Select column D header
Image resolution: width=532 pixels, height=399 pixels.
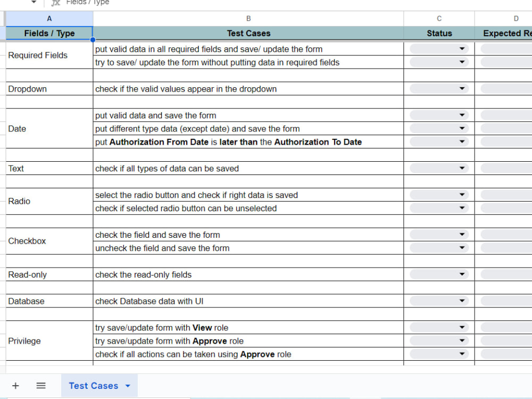tap(503, 19)
